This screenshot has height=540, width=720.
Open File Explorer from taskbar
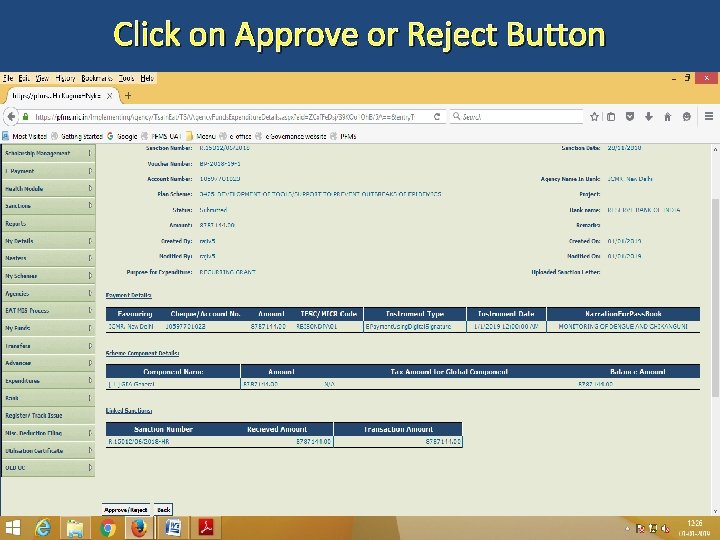tap(75, 528)
